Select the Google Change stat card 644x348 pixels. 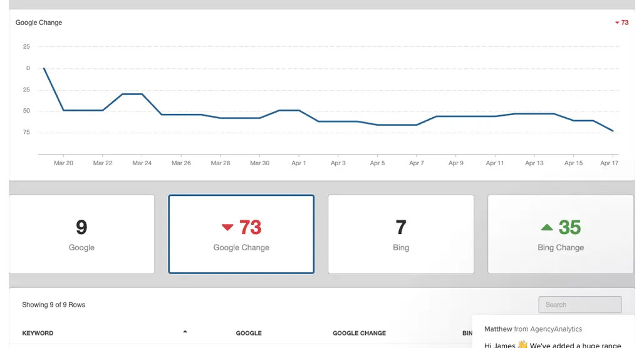(x=241, y=234)
